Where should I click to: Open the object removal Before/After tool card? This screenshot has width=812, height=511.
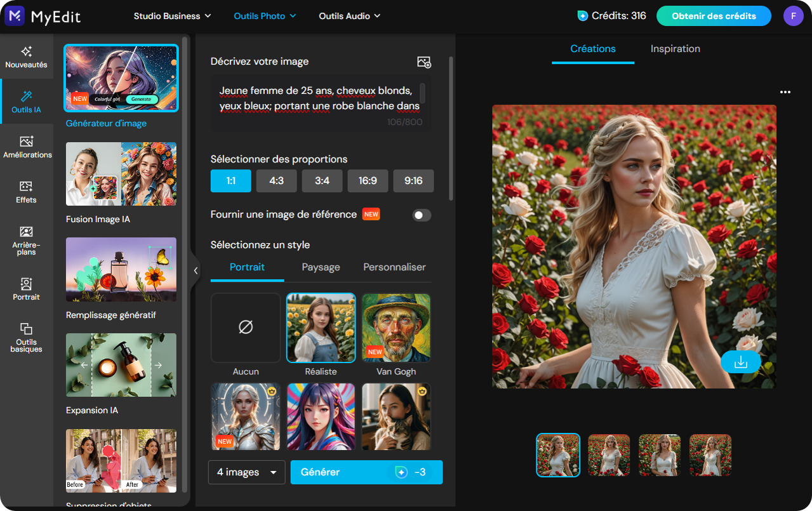(x=121, y=461)
